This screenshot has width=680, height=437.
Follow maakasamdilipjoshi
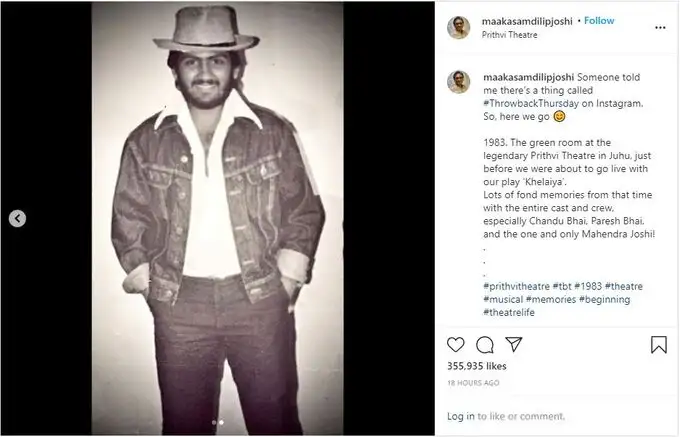click(x=599, y=21)
